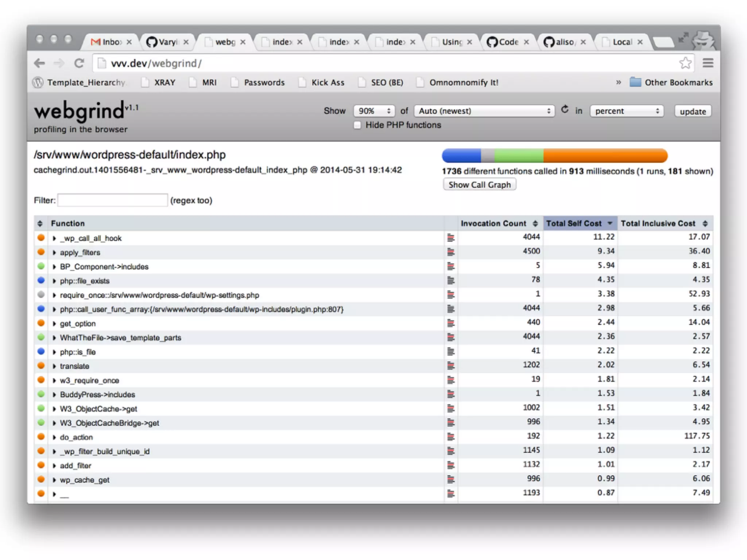Open source icon in BP_Component->includes row
Viewport: 747px width, 560px height.
point(451,266)
